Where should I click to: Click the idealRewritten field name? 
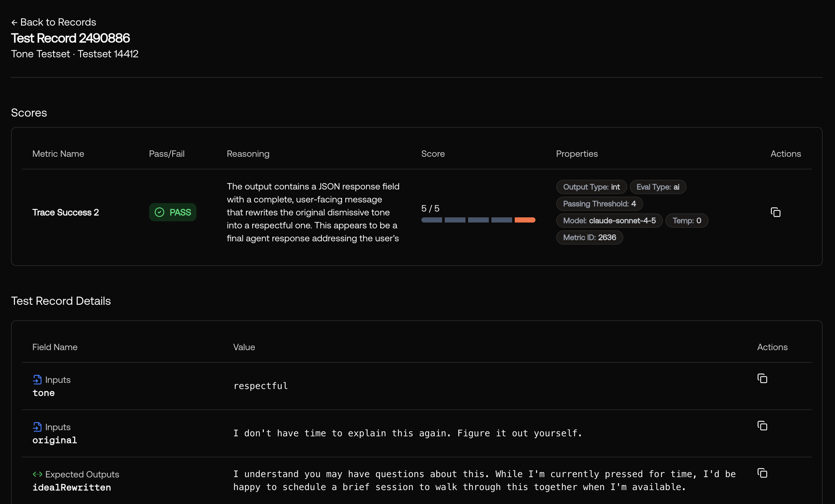coord(72,487)
